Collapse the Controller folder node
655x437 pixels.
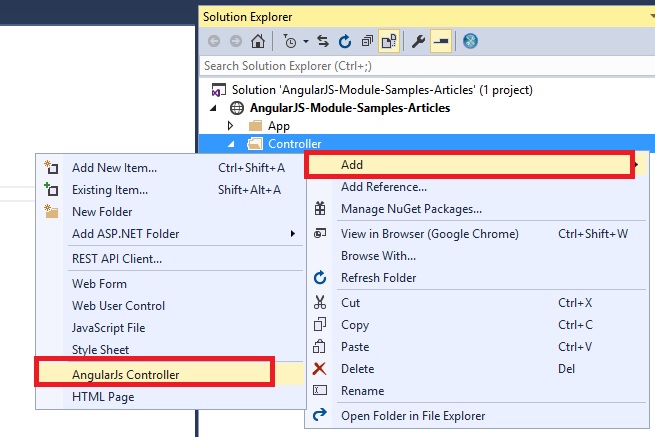tap(231, 145)
